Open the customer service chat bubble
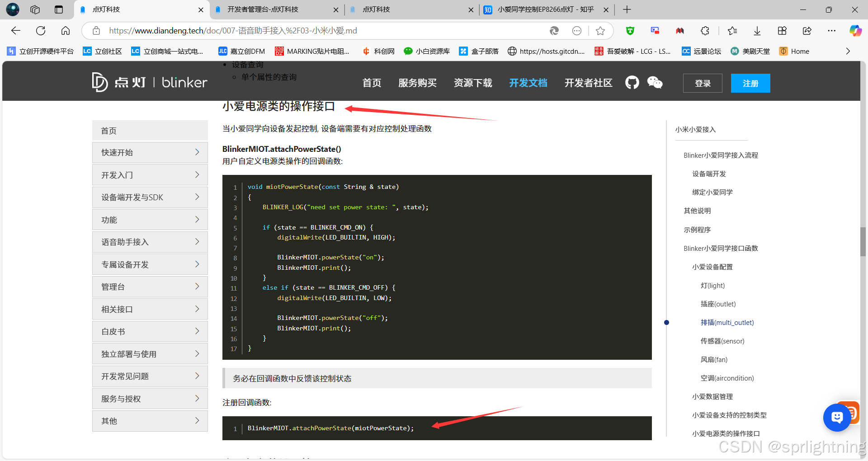This screenshot has height=461, width=868. coord(837,417)
